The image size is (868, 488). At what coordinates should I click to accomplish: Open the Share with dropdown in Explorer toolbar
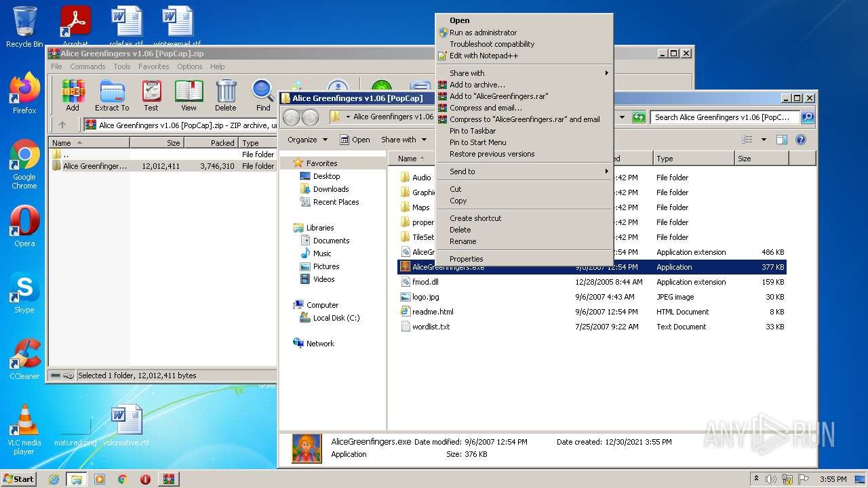(404, 140)
